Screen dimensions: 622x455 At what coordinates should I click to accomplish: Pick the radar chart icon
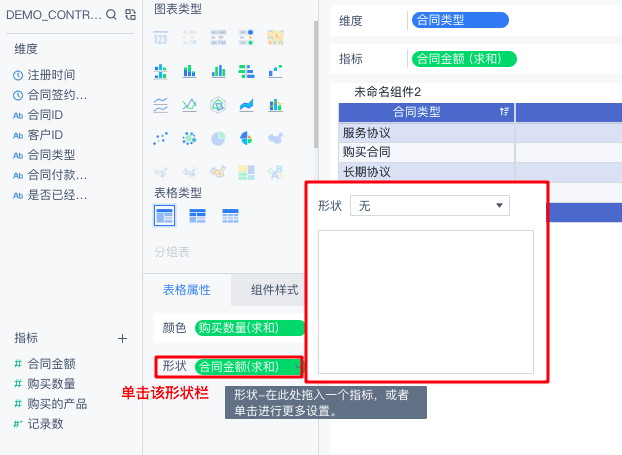coord(218,106)
